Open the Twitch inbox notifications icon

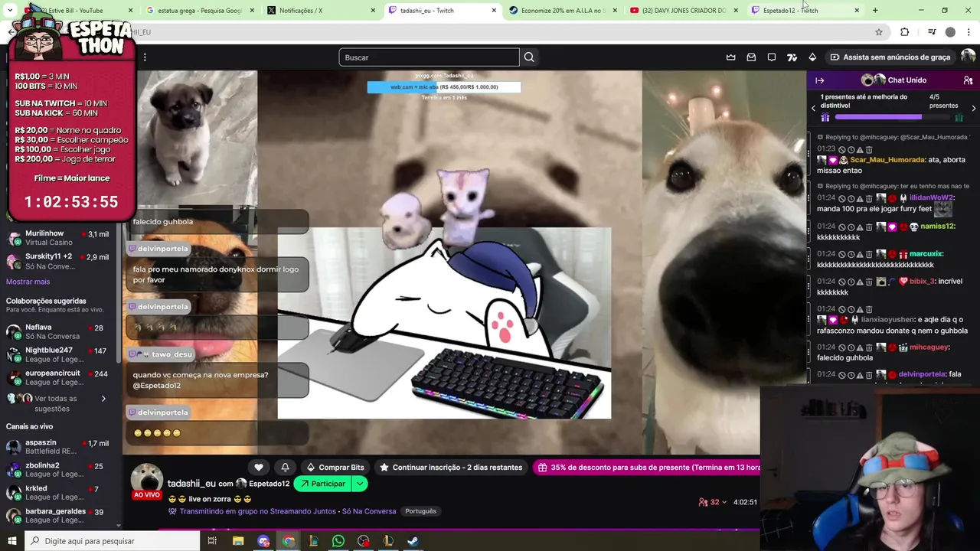(x=751, y=57)
